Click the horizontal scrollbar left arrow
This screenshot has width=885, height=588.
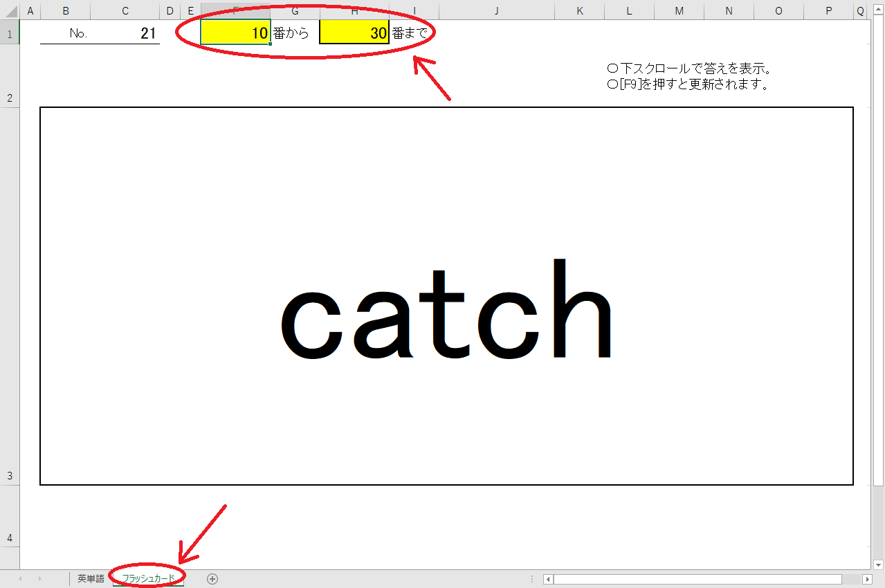click(548, 579)
